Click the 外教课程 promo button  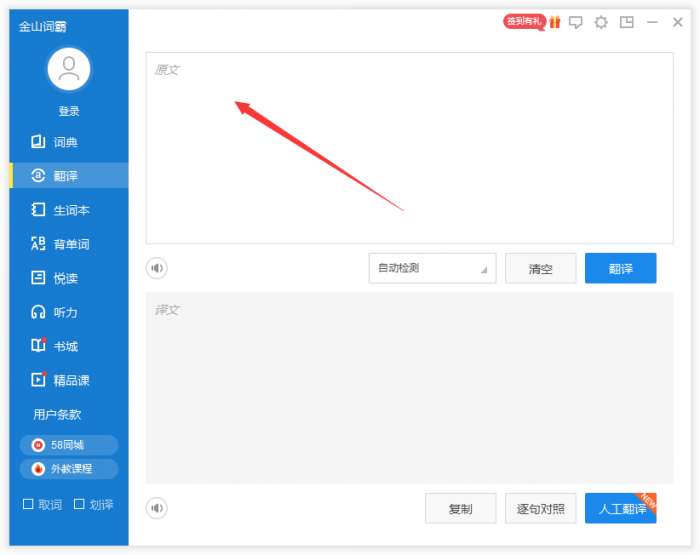tap(69, 469)
